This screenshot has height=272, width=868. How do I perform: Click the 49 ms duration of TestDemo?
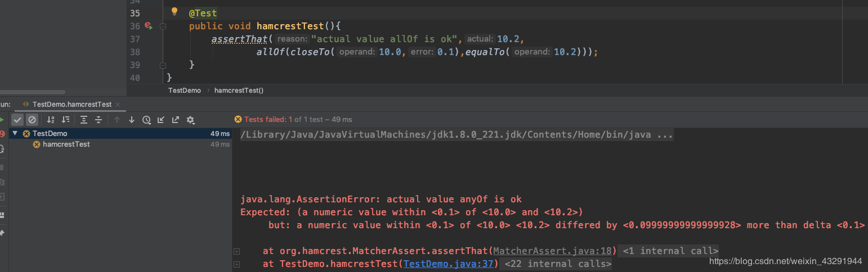[220, 134]
